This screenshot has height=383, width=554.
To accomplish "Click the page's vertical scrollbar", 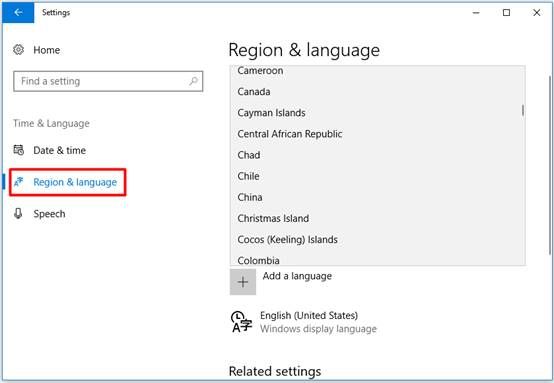I will [550, 165].
